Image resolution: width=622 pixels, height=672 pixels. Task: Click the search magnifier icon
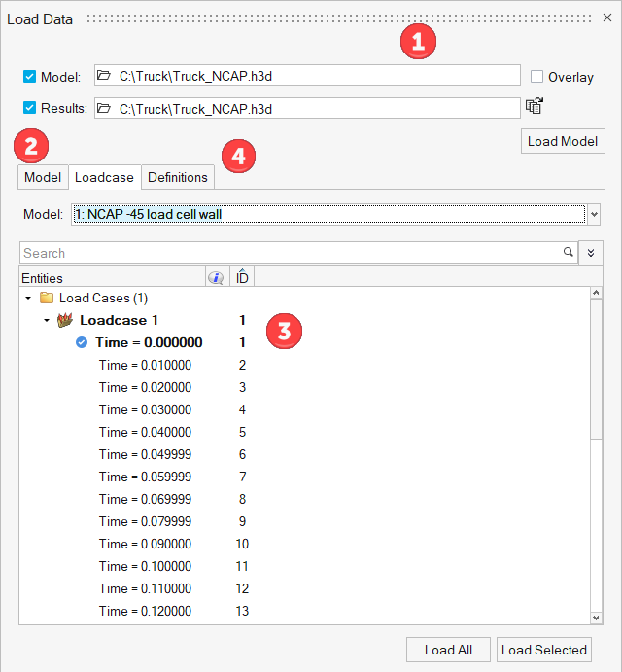coord(568,252)
